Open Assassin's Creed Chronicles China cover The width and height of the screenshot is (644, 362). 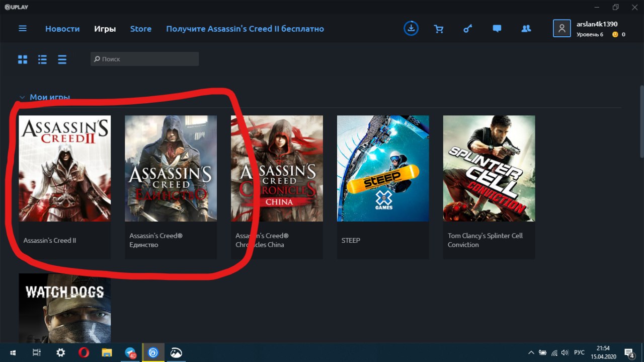pyautogui.click(x=277, y=168)
